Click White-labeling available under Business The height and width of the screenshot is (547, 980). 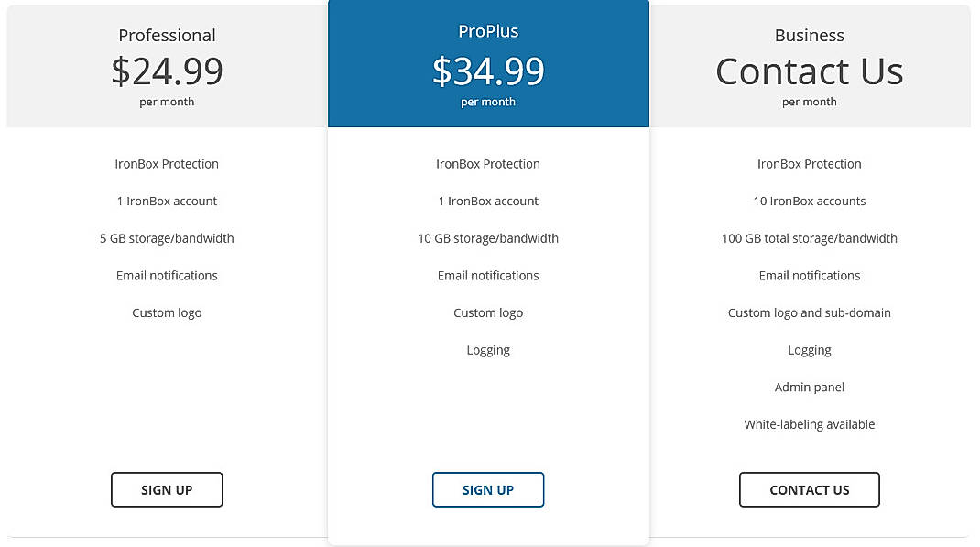click(809, 424)
